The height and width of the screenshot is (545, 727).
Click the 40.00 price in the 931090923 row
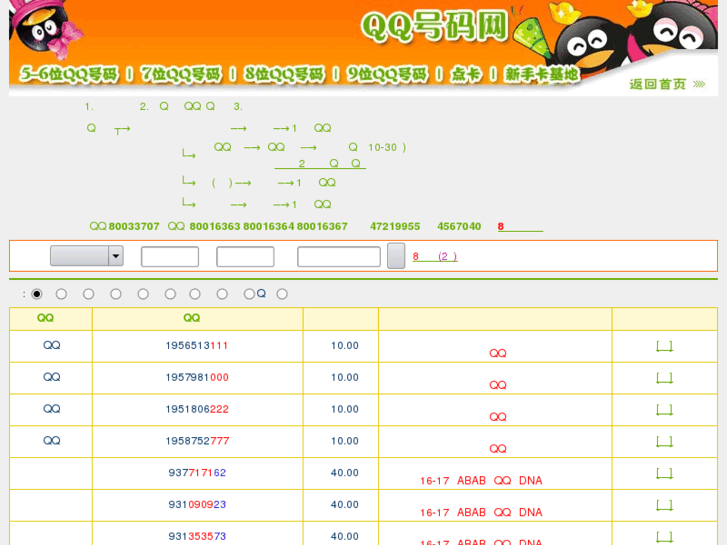(x=344, y=505)
